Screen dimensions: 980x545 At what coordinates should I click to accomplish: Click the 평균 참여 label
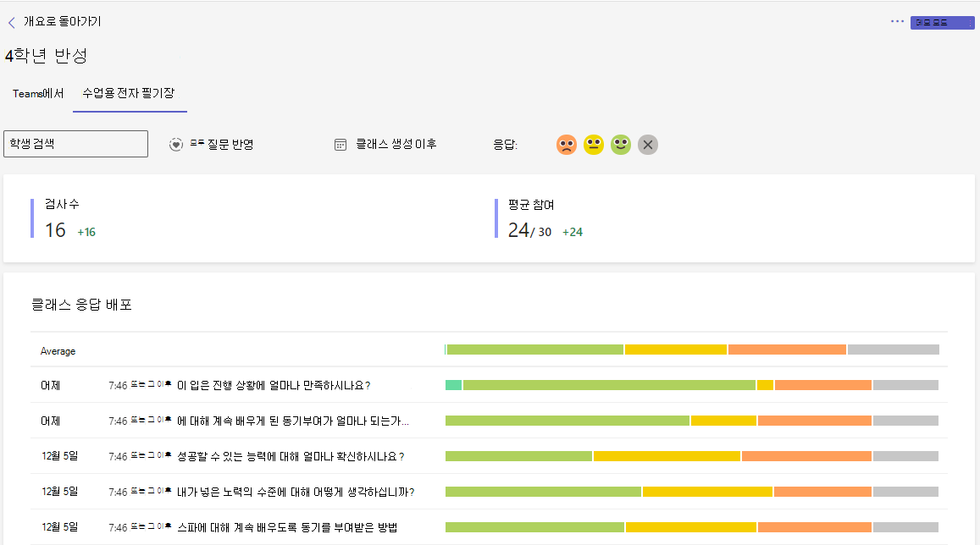(530, 205)
